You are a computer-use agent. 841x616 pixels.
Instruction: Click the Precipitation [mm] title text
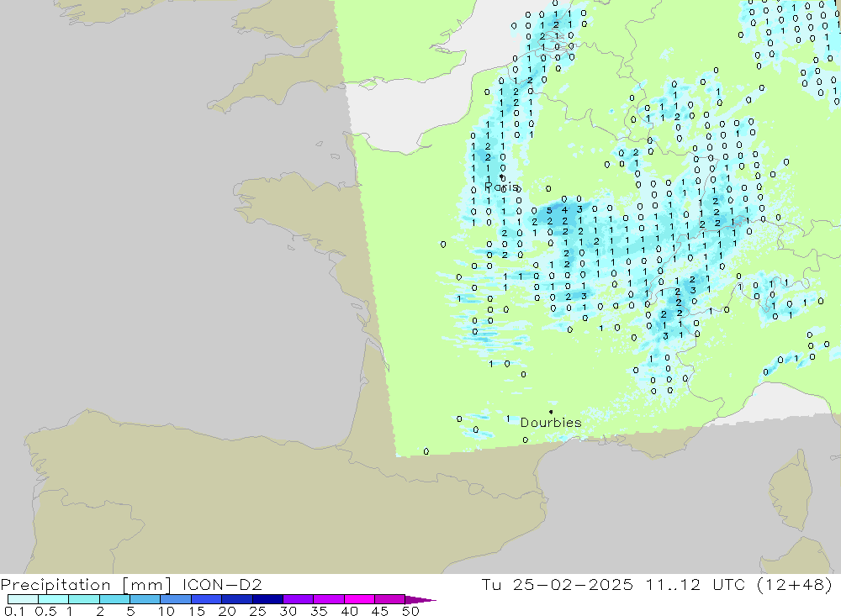[86, 584]
